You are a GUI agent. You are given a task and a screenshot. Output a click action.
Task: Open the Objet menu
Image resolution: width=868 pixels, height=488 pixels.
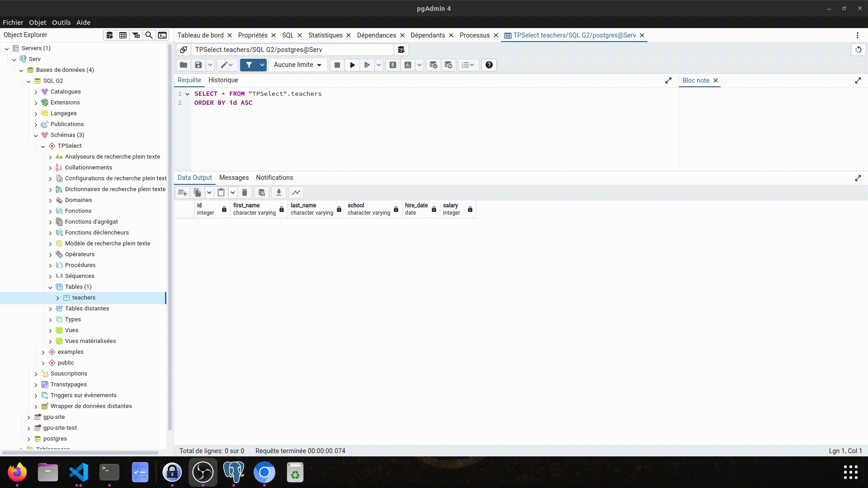[x=38, y=23]
